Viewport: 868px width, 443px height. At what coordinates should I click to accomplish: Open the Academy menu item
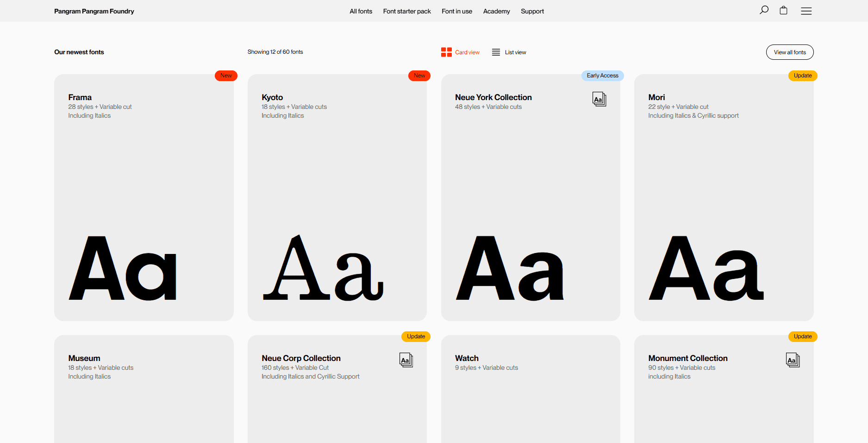[496, 11]
